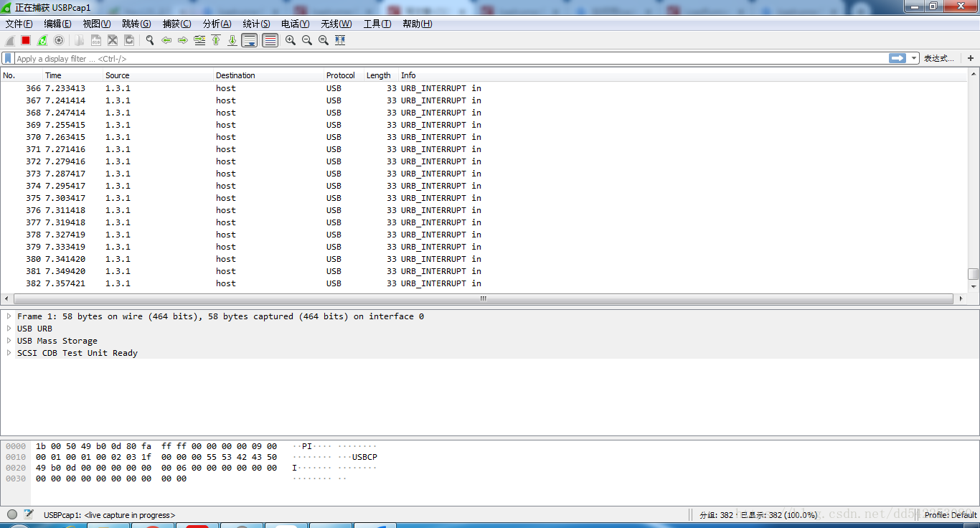
Task: Sort by the Destination column header
Action: [x=269, y=75]
